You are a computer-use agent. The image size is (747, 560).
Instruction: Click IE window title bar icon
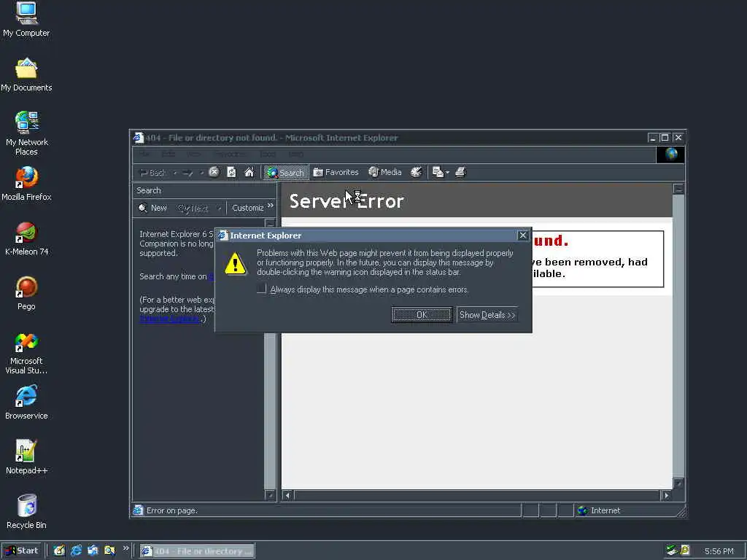138,138
